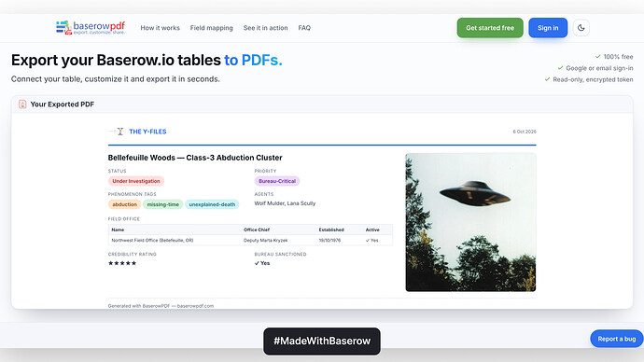The width and height of the screenshot is (644, 362).
Task: Click Read-only, encrypted token text
Action: pos(593,79)
